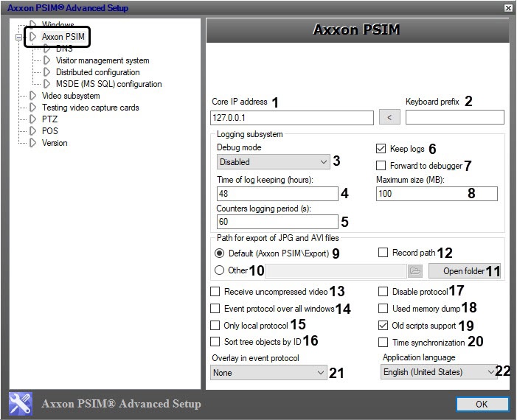Viewport: 517px width, 420px height.
Task: Click triangle icon beside Video subsystem
Action: pos(32,96)
